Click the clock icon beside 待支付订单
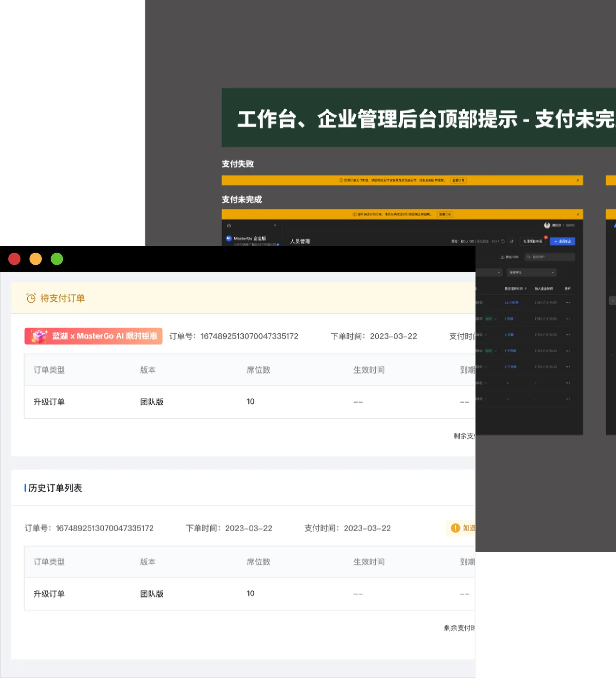616x678 pixels. pos(31,298)
